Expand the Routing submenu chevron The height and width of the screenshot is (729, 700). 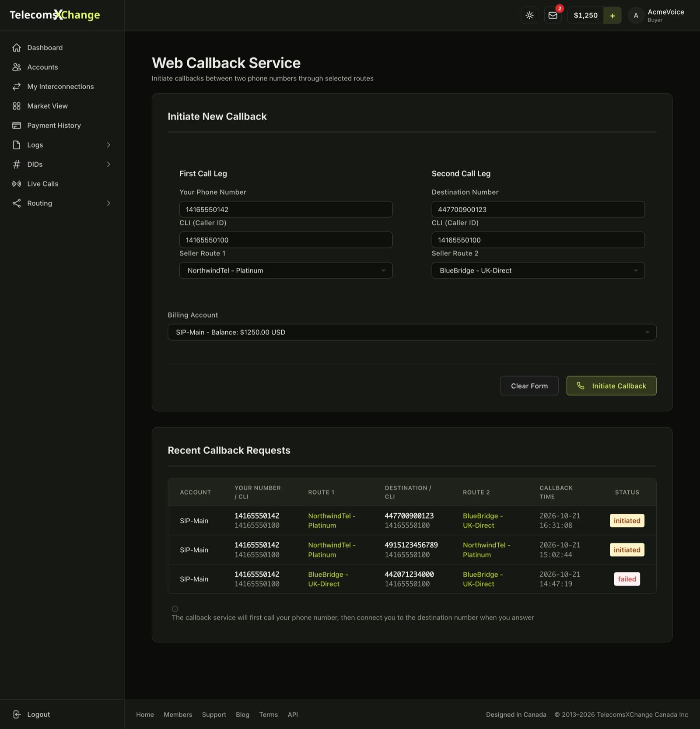108,203
